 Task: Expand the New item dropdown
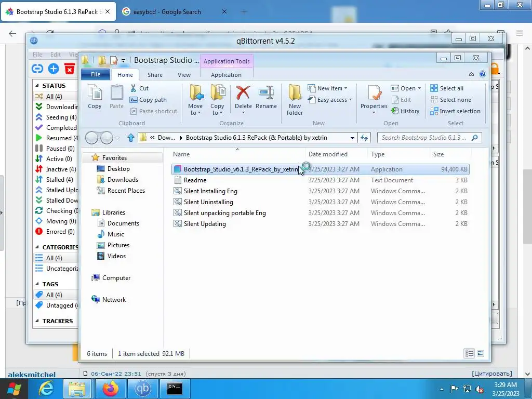tap(345, 88)
